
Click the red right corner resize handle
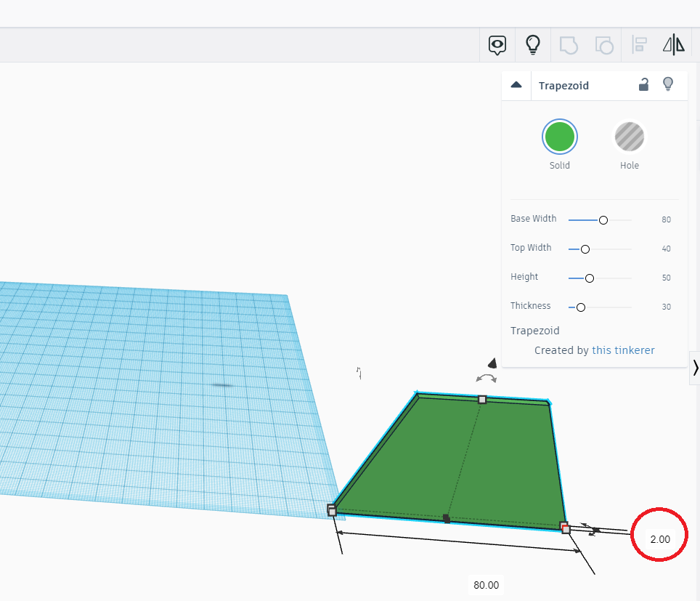[x=565, y=528]
